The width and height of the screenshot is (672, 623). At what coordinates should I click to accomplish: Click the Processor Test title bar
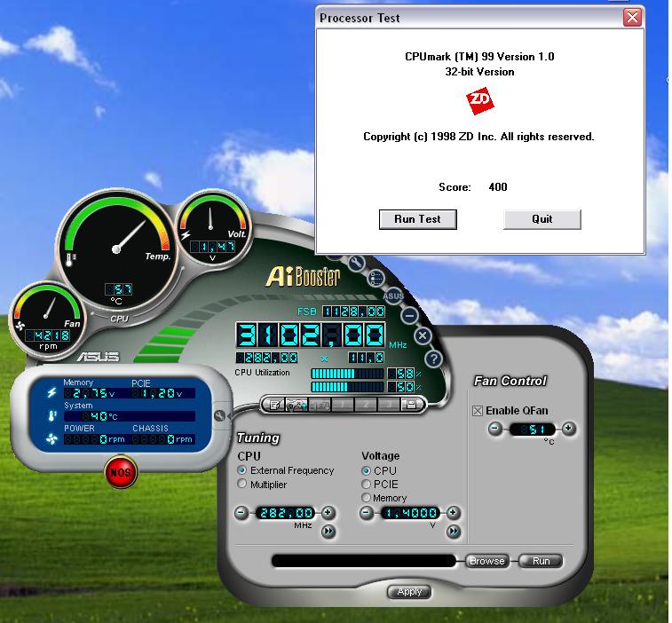470,18
